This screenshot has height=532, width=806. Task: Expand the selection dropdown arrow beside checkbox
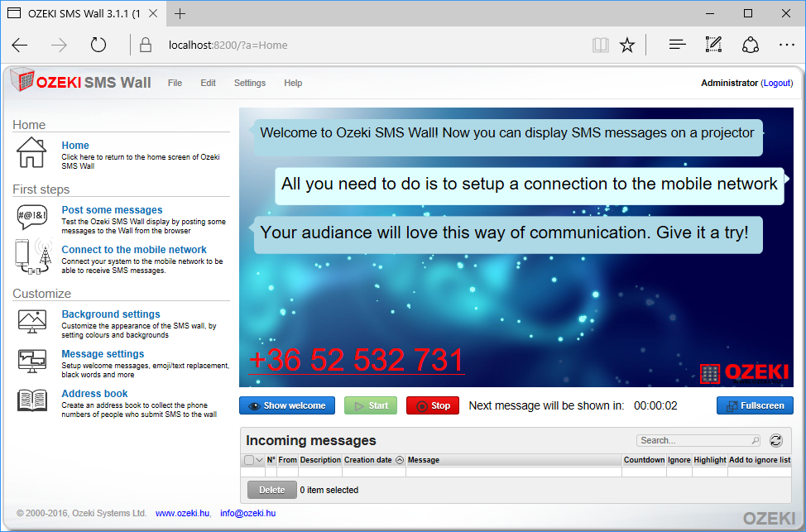pos(260,460)
